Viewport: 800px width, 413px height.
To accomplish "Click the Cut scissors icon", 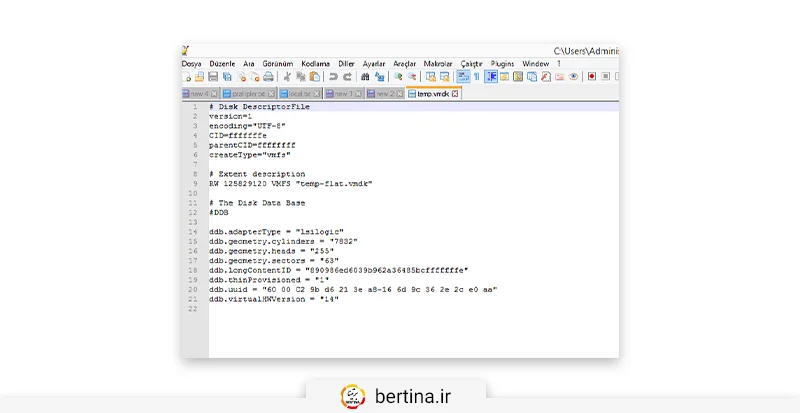I will click(x=287, y=76).
